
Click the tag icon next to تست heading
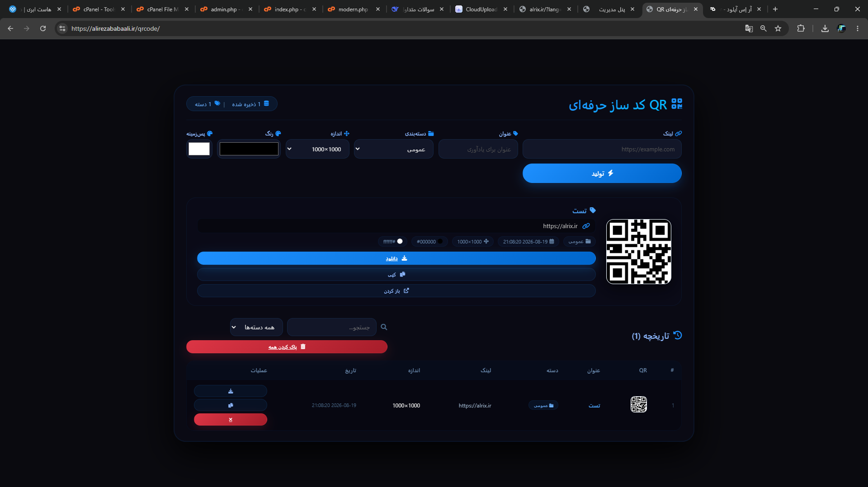tap(593, 211)
